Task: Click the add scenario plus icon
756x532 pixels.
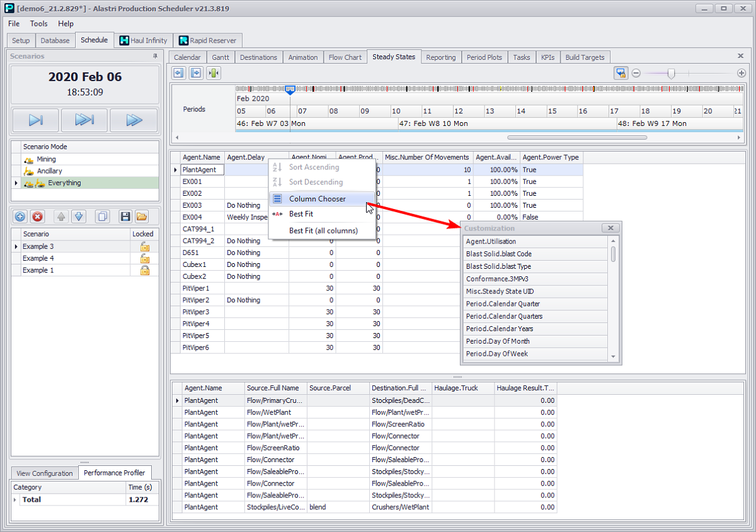Action: (20, 217)
